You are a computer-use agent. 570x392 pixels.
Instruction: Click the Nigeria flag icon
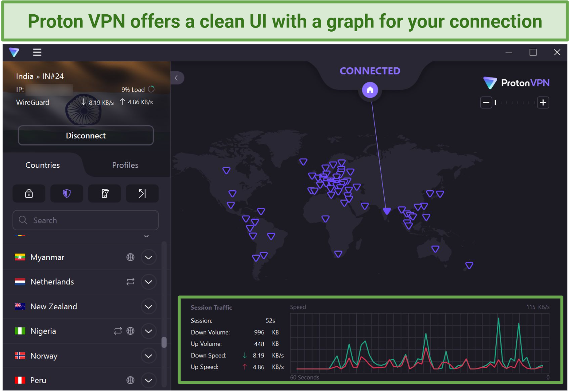tap(20, 331)
